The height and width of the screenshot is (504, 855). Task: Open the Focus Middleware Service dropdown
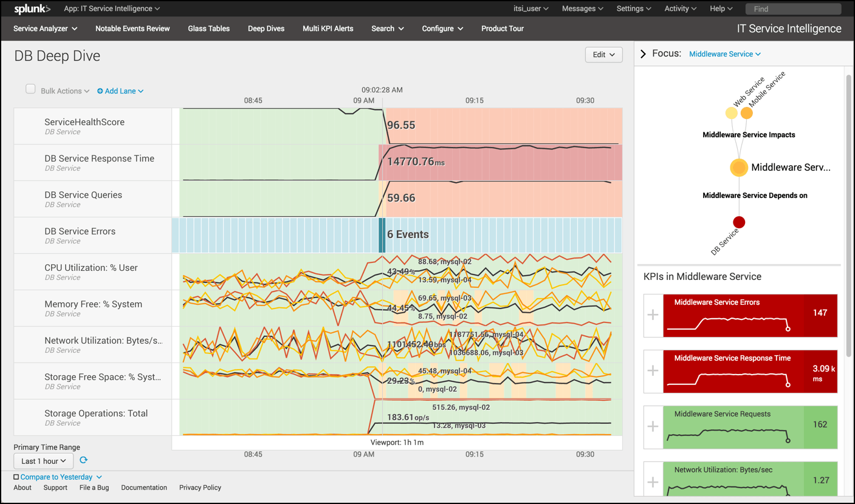[724, 54]
